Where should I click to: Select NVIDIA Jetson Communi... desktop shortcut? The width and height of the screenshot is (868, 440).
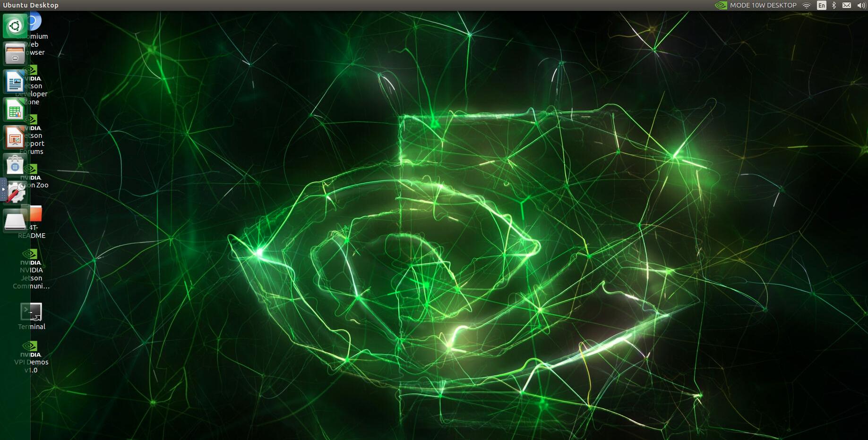31,269
